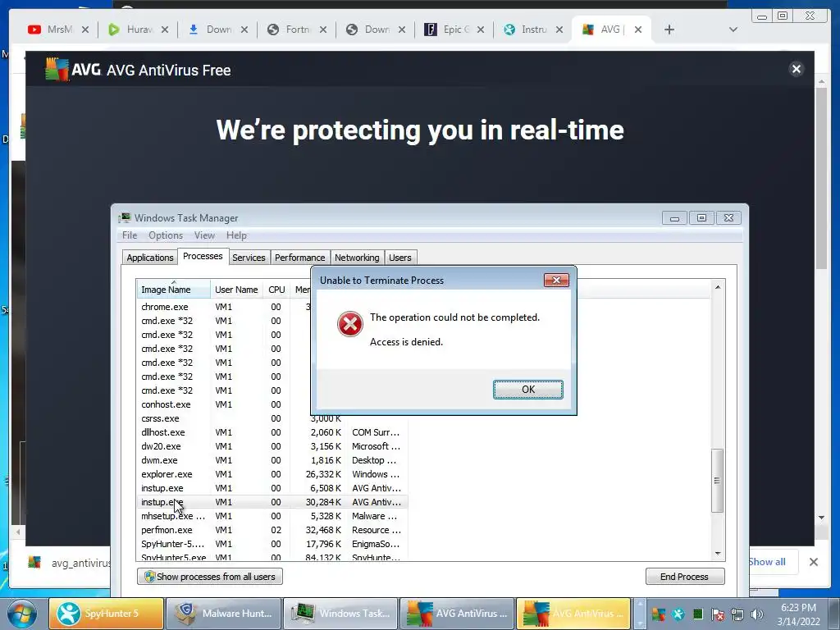Sort by CPU column header
The width and height of the screenshot is (840, 630).
(x=276, y=290)
